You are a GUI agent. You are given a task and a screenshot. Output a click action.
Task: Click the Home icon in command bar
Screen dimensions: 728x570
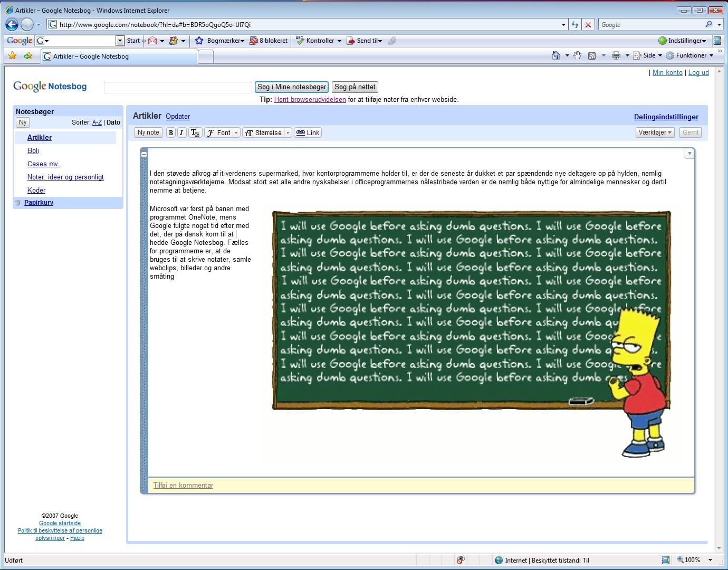point(555,55)
